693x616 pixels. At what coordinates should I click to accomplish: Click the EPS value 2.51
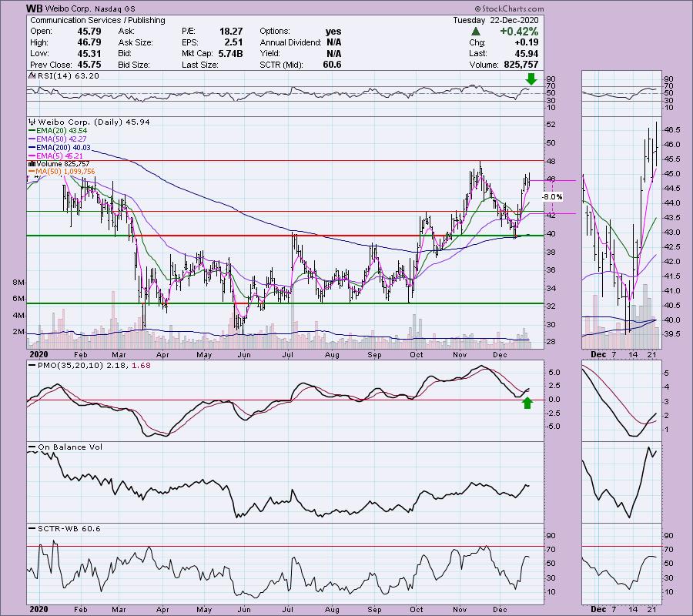click(233, 42)
